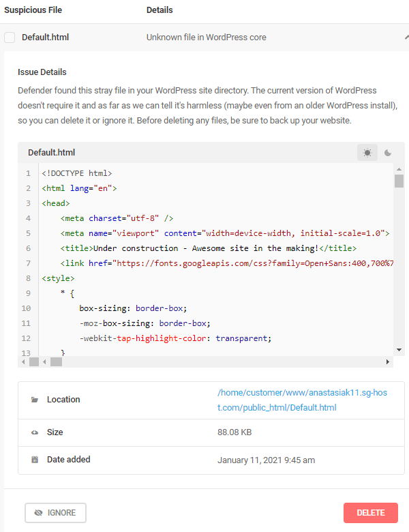Click the horizontal scroll right arrow
This screenshot has height=532, width=409.
click(x=388, y=361)
